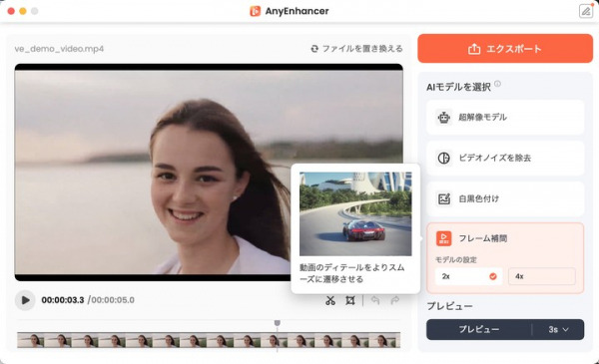The height and width of the screenshot is (364, 599).
Task: Click the undo arrow icon
Action: click(x=375, y=300)
